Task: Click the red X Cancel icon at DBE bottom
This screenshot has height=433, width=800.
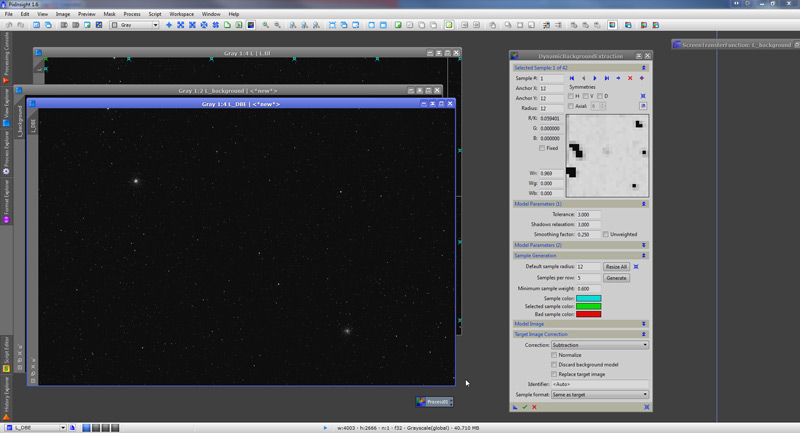Action: [534, 407]
